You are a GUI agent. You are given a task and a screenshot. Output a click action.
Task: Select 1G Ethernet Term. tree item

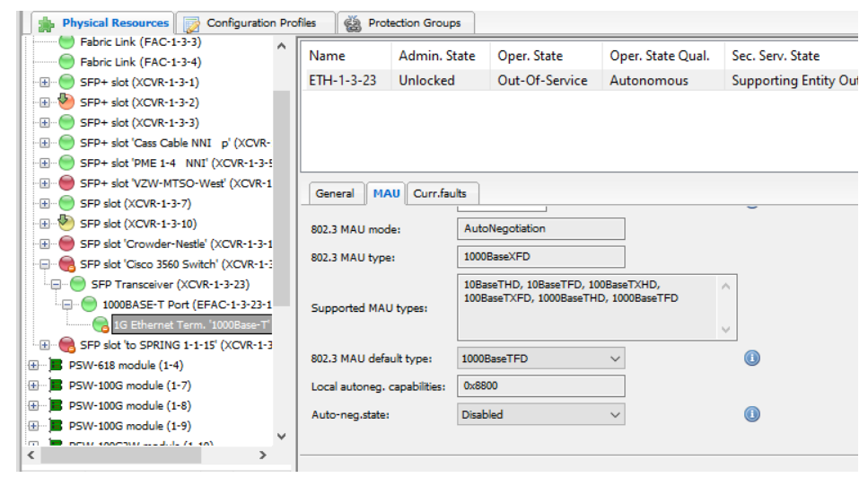tap(192, 324)
